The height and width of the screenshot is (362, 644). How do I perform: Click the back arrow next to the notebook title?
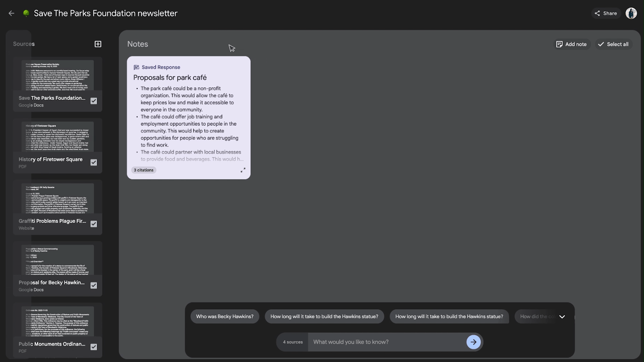pyautogui.click(x=11, y=13)
